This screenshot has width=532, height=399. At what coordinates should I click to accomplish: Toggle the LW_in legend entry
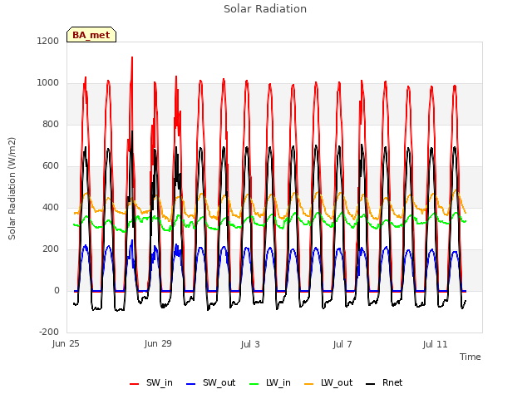pos(270,382)
